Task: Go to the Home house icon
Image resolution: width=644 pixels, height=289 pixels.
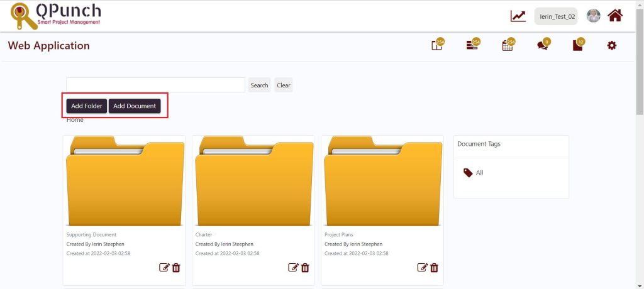Action: (615, 16)
